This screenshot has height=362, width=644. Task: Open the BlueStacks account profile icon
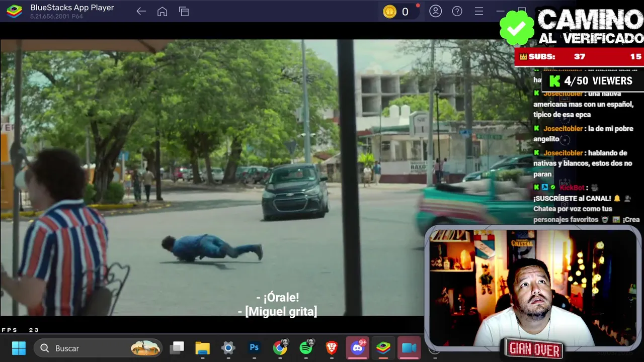click(x=436, y=11)
